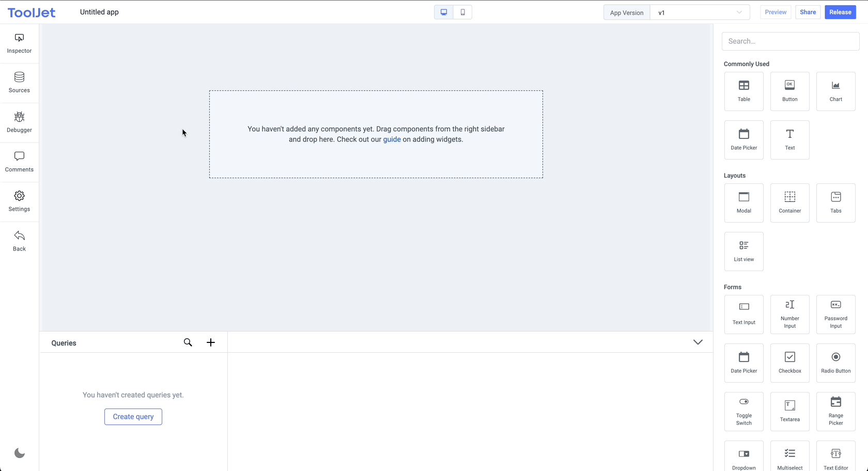
Task: Open the Comments sidebar
Action: click(x=19, y=162)
